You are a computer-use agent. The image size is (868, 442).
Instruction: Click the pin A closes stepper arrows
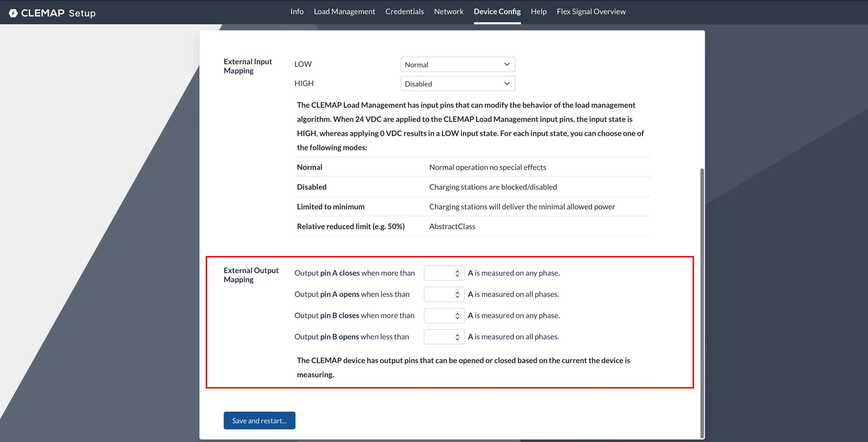pos(457,273)
